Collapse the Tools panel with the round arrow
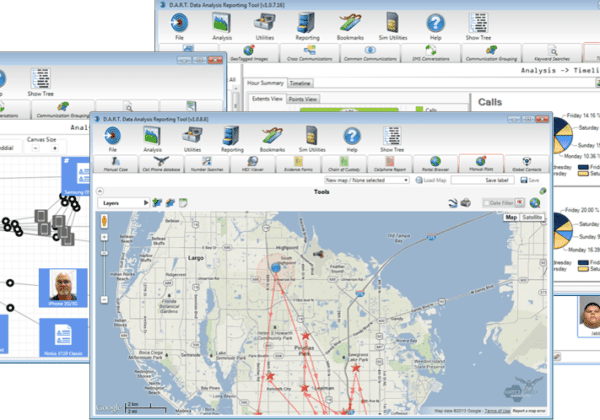The width and height of the screenshot is (600, 420). point(99,191)
